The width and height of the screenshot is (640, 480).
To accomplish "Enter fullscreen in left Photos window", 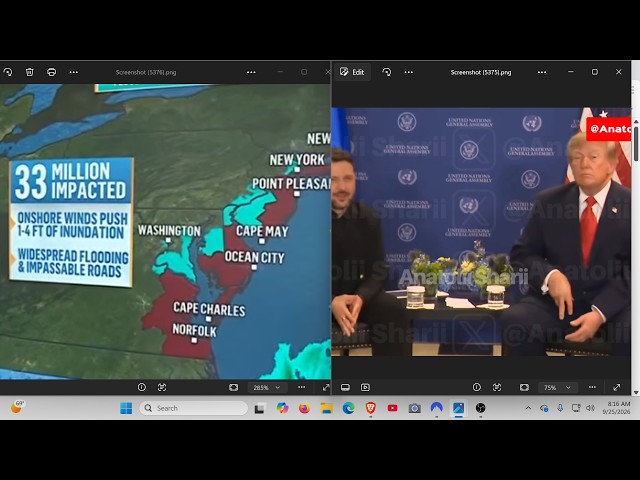I will pyautogui.click(x=325, y=387).
